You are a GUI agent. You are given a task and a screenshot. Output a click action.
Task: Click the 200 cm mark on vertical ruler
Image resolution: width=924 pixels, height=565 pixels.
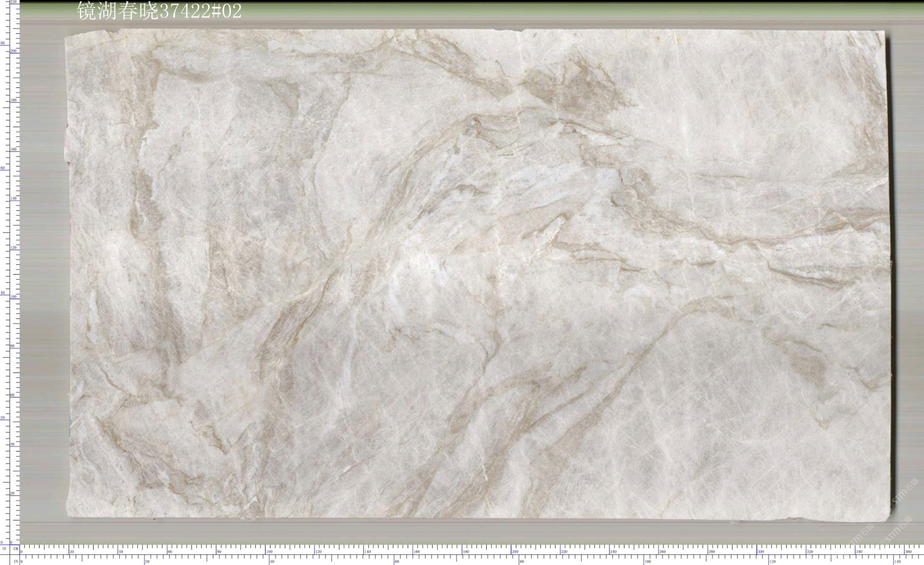(14, 51)
